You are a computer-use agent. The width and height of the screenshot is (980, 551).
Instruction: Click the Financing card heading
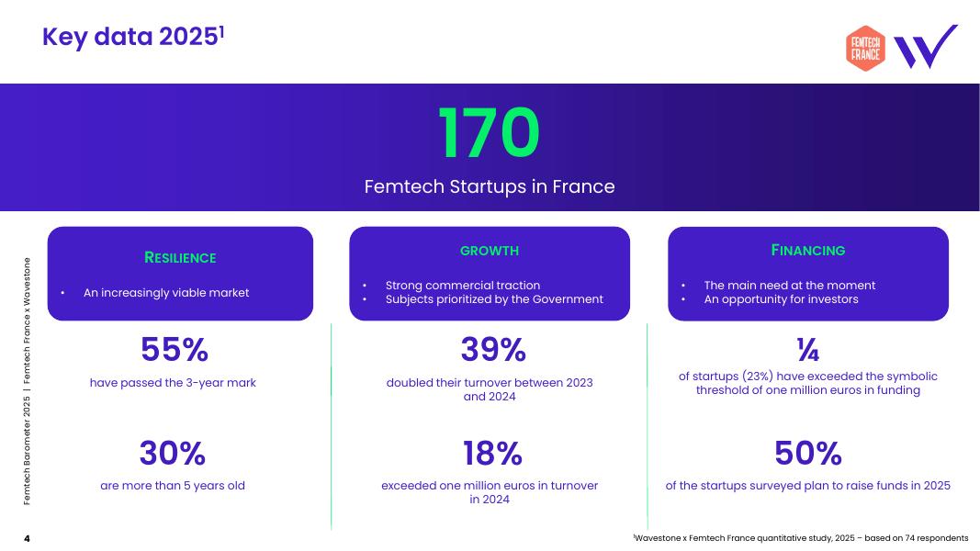[807, 250]
